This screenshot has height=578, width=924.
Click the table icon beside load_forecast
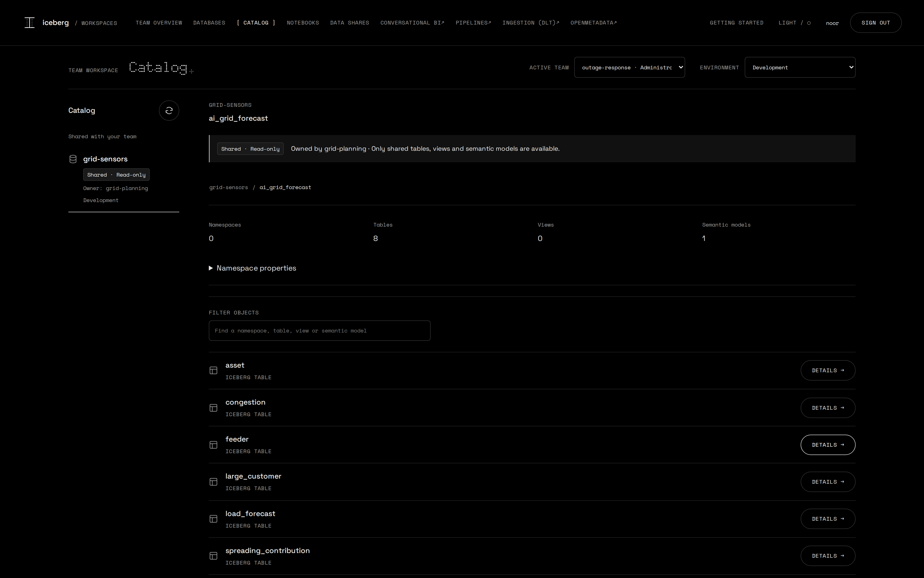[213, 519]
